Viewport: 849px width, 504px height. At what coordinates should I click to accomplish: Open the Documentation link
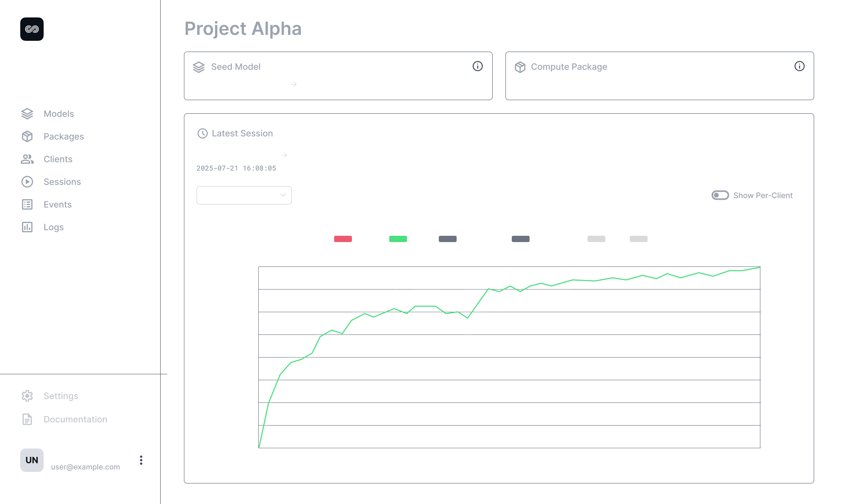coord(75,419)
